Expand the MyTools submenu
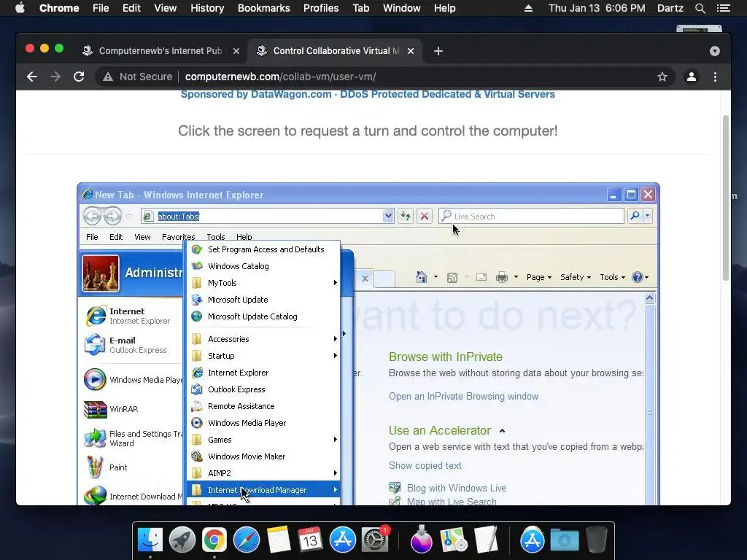 pyautogui.click(x=265, y=283)
